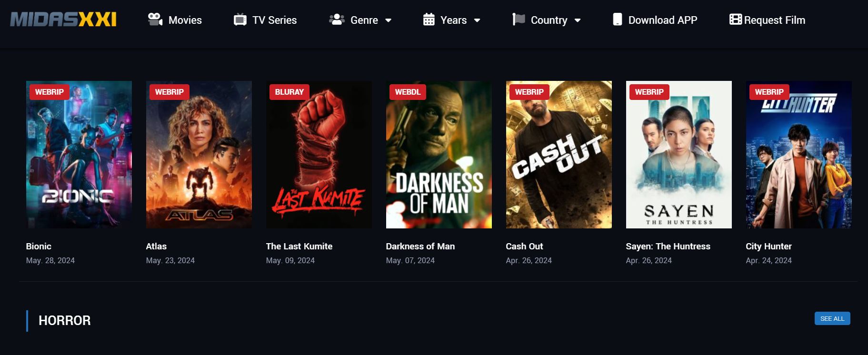868x355 pixels.
Task: Click the movie camera icon beside Movies
Action: (155, 20)
